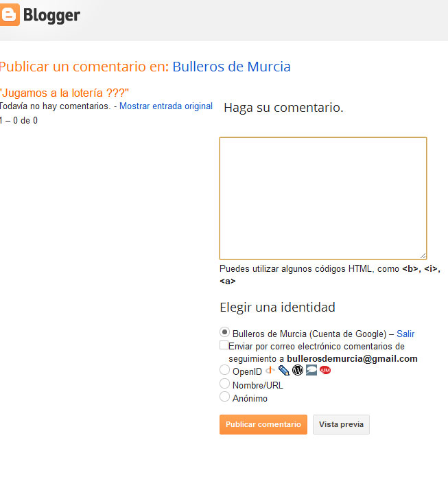Image resolution: width=448 pixels, height=497 pixels.
Task: Choose the WordPress icon
Action: click(x=298, y=370)
